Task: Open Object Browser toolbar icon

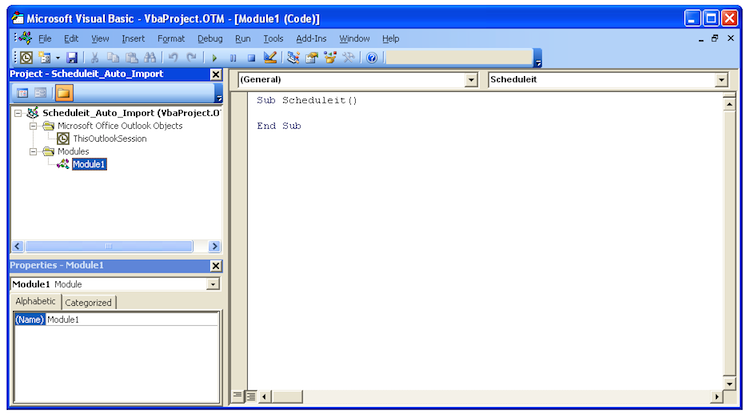Action: pos(330,58)
